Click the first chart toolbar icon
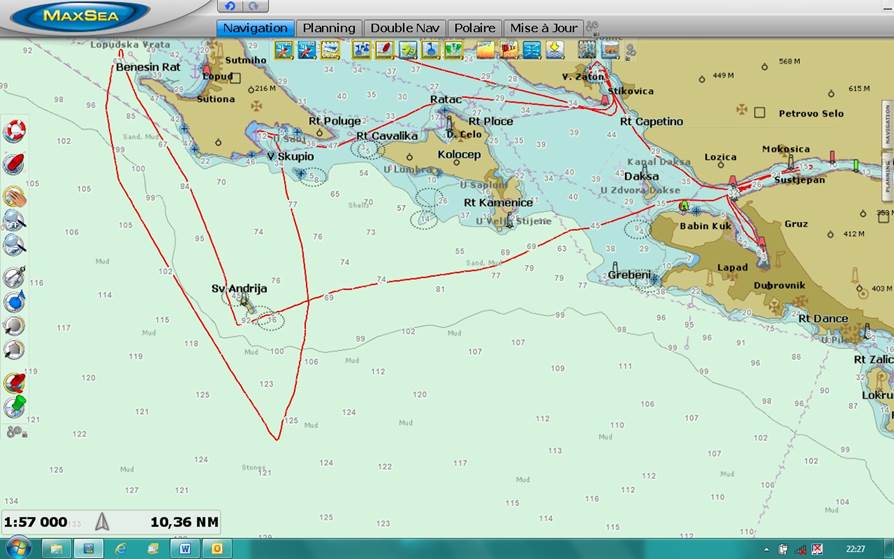The height and width of the screenshot is (559, 894). tap(283, 49)
